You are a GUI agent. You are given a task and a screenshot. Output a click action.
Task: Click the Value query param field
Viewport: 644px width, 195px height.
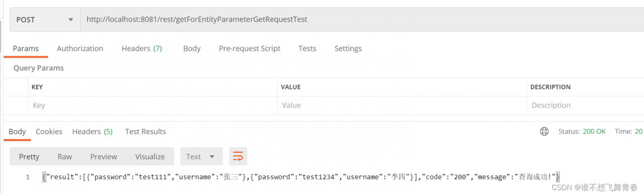(x=402, y=105)
